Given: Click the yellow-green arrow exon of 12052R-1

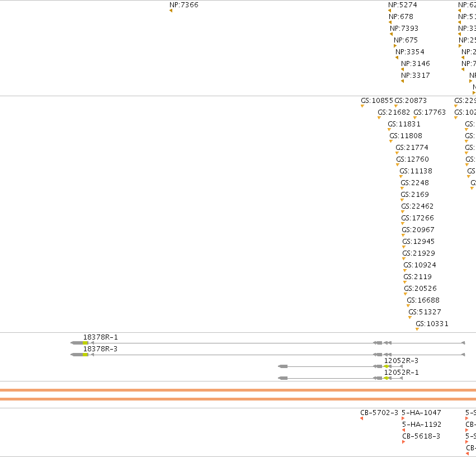Looking at the screenshot, I should point(386,378).
